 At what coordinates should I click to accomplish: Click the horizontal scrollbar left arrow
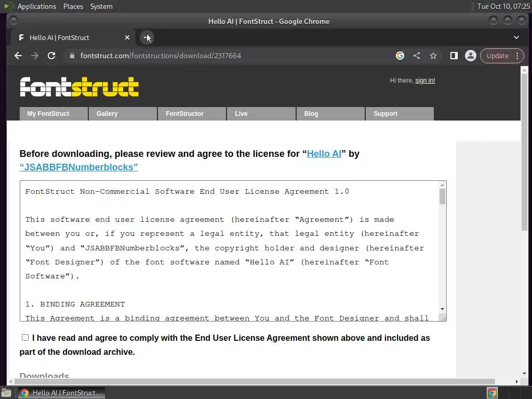click(x=10, y=382)
